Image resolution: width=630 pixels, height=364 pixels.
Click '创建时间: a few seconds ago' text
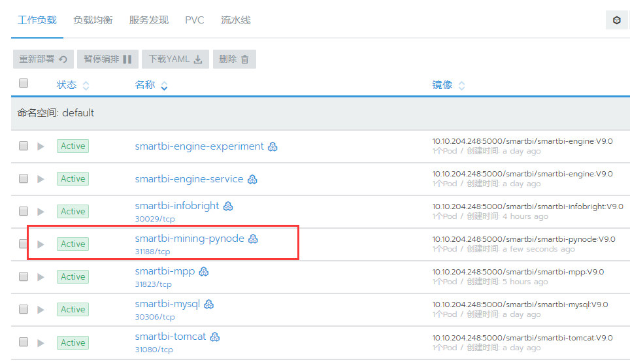pos(521,249)
